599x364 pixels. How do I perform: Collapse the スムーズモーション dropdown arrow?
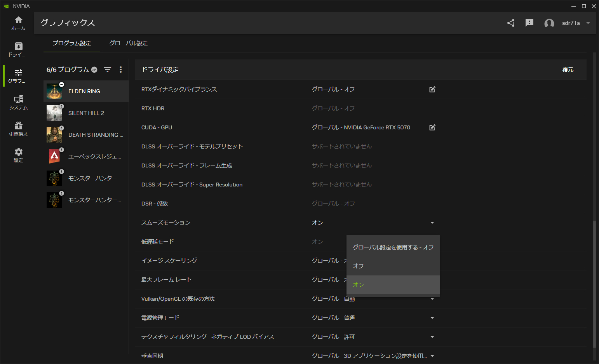[x=432, y=223]
